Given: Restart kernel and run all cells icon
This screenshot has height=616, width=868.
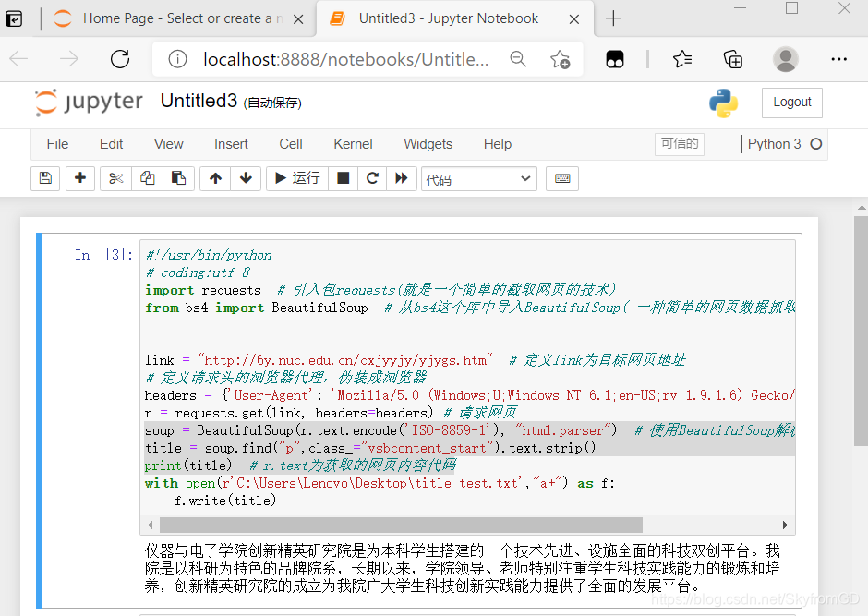Looking at the screenshot, I should (x=402, y=178).
